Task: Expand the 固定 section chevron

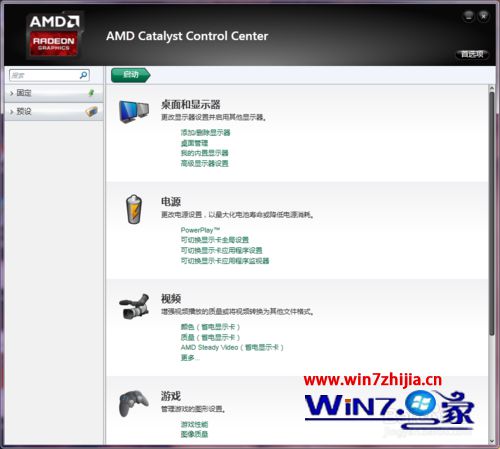Action: click(12, 93)
